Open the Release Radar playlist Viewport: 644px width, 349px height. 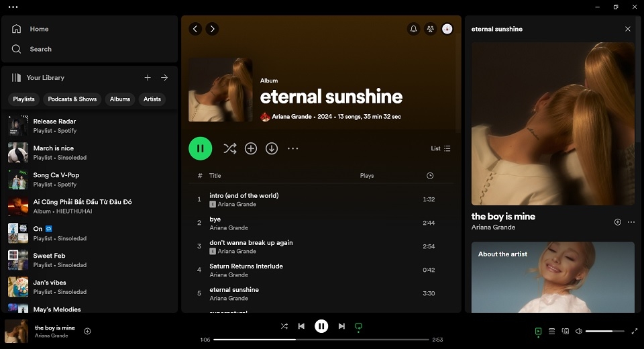coord(89,126)
